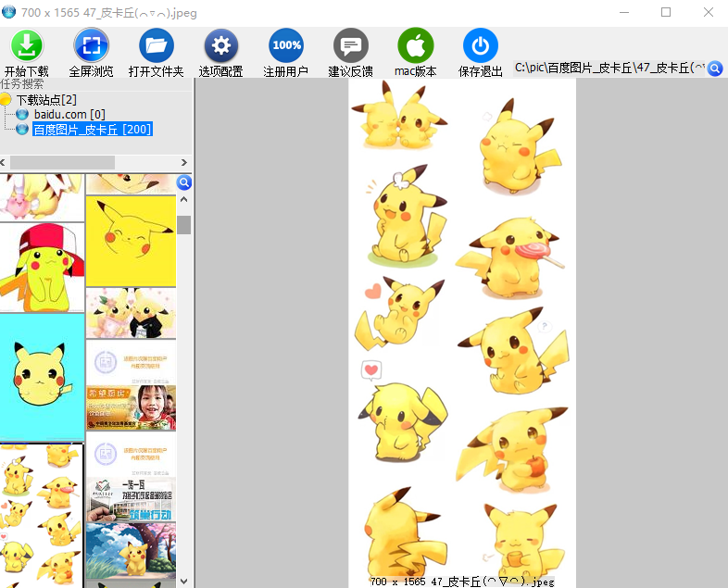Select the 筑巢行动 banner thumbnail

coord(131,499)
